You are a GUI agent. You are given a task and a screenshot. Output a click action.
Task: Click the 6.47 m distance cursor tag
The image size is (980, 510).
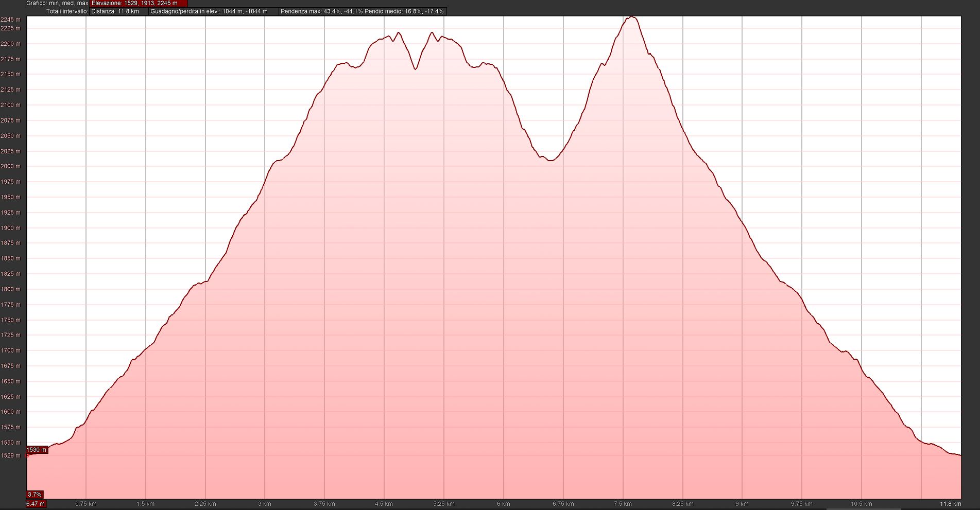coord(36,504)
